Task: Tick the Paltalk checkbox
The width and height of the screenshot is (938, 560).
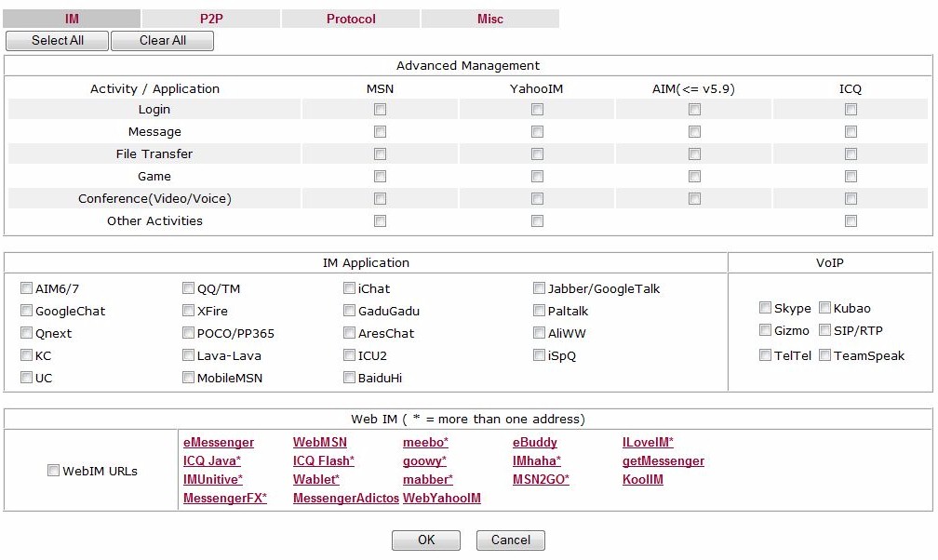Action: click(x=539, y=311)
